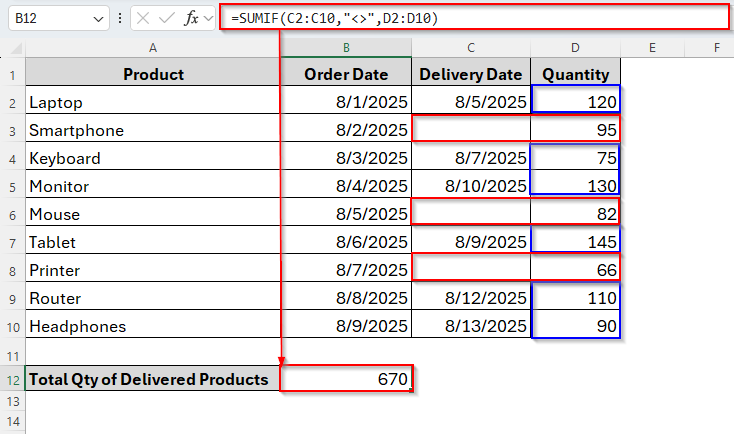The height and width of the screenshot is (434, 734).
Task: Select the column D header
Action: (x=575, y=47)
